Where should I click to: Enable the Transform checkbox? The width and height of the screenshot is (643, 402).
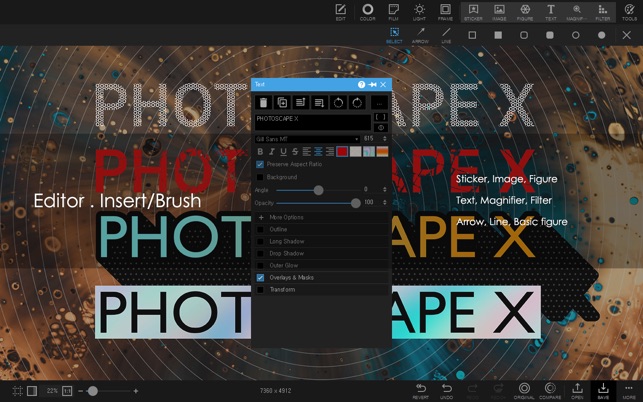click(x=260, y=290)
